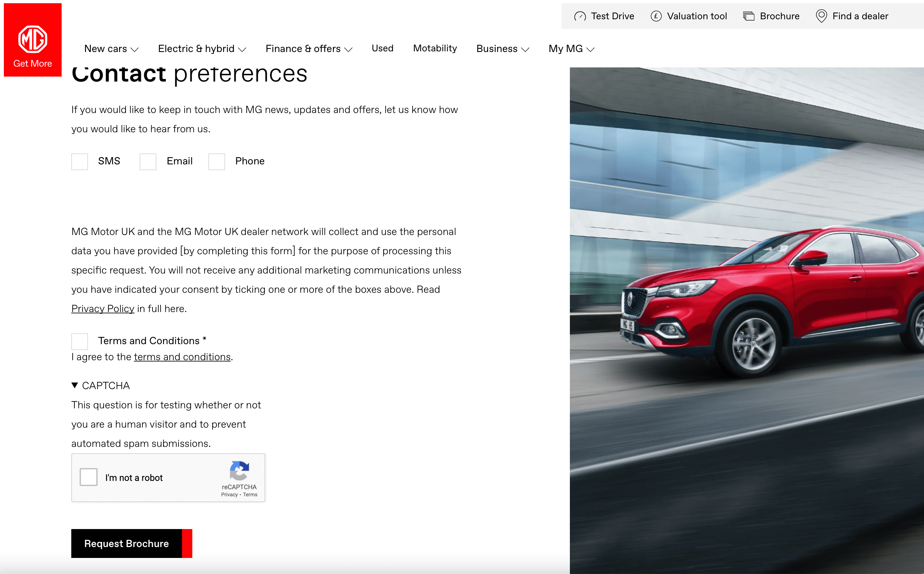Open the My MG dropdown

(x=571, y=49)
